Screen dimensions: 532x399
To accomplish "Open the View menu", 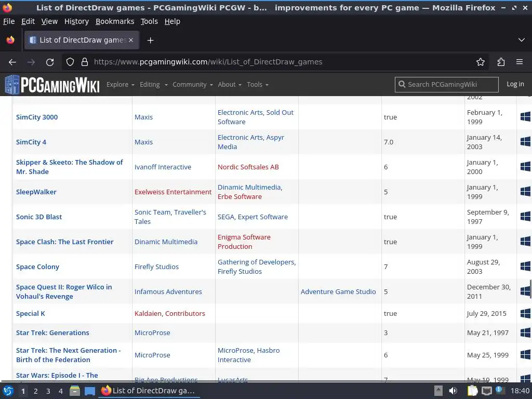I will tap(49, 21).
